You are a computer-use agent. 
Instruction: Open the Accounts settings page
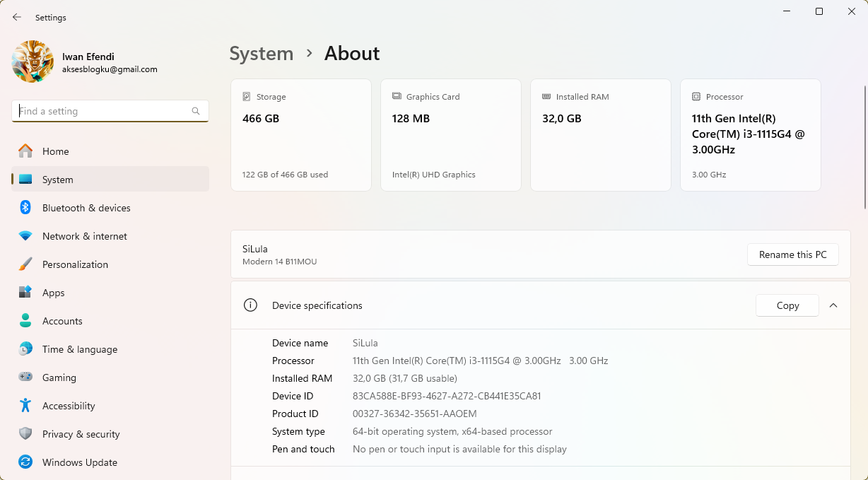coord(110,321)
